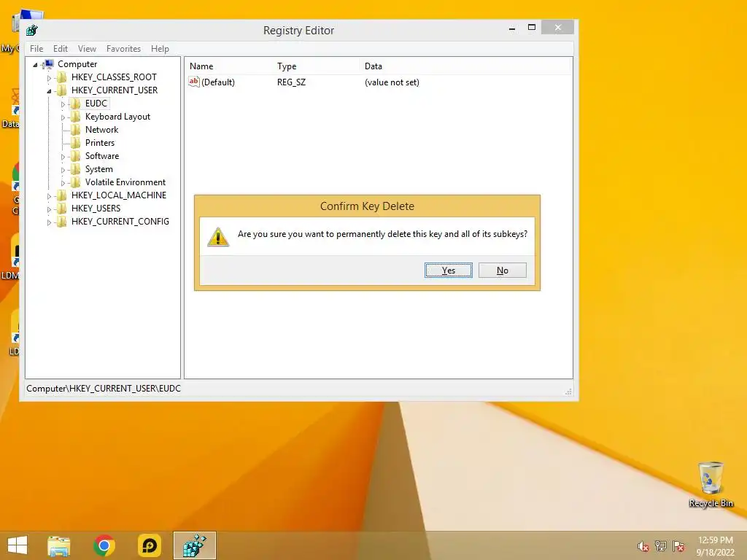747x560 pixels.
Task: Open the File menu
Action: (36, 49)
